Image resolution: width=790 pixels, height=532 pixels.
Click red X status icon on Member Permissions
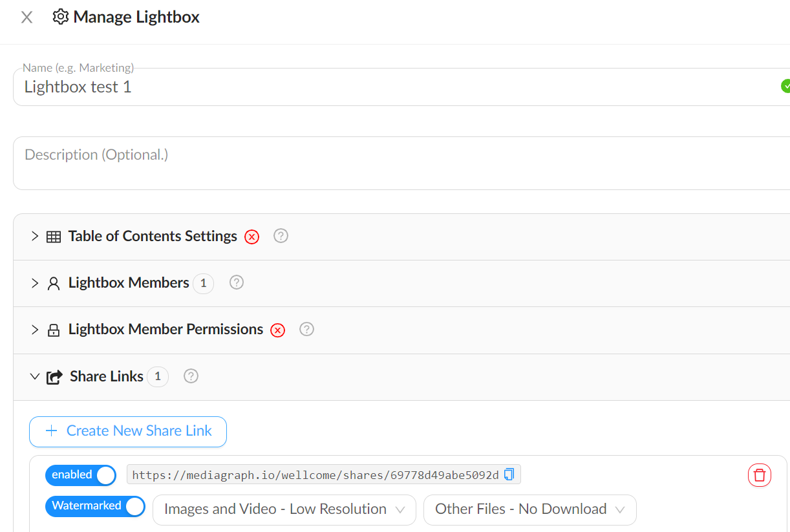(x=278, y=330)
